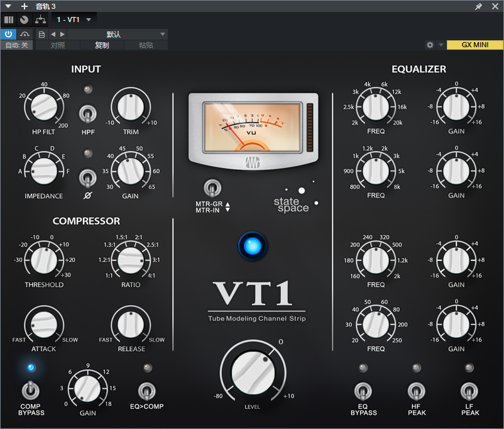Toggle the plugin power bypass button
The image size is (504, 429).
pyautogui.click(x=9, y=34)
